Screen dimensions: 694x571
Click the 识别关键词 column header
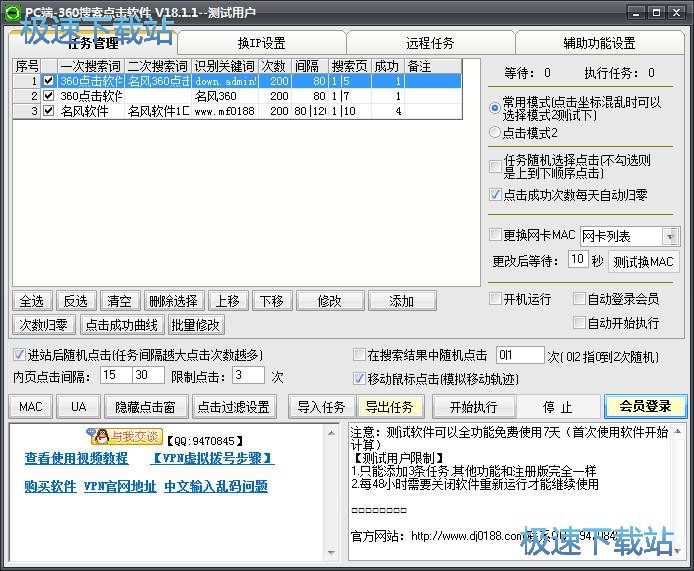[x=225, y=66]
